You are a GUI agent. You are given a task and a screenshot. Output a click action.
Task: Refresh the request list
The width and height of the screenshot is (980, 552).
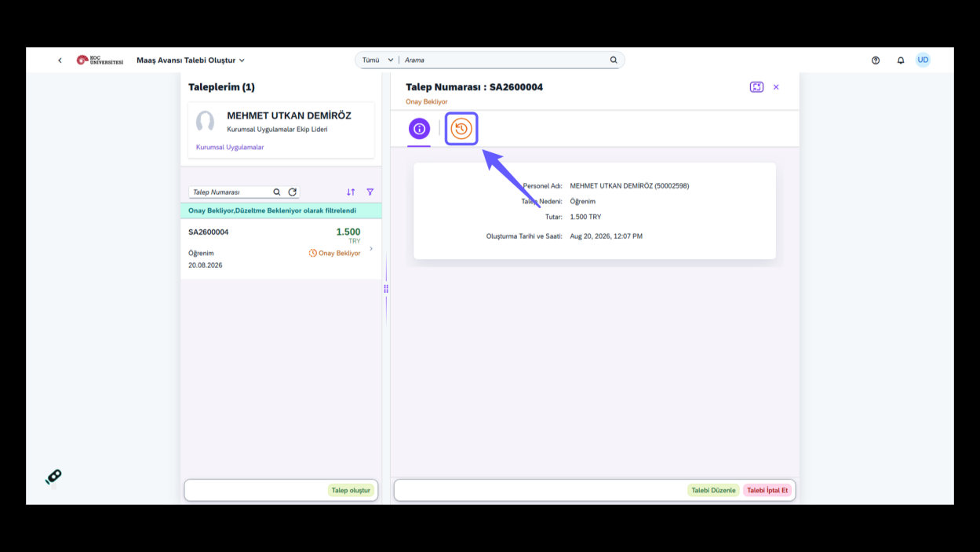pos(293,192)
